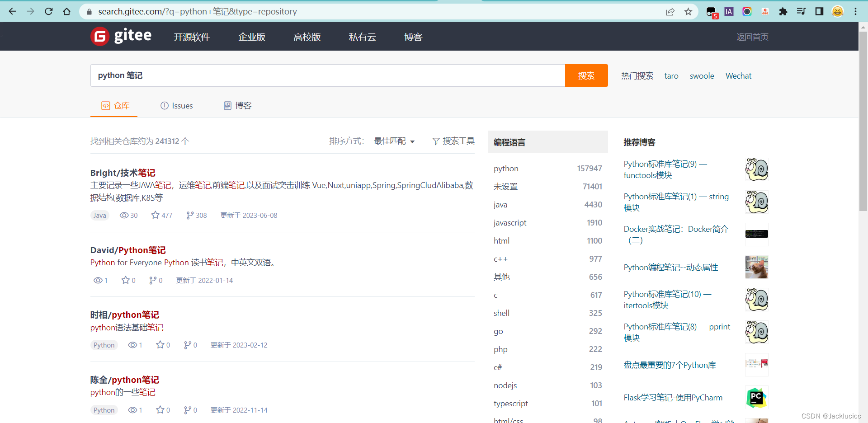Click the browser forward arrow

click(x=30, y=11)
